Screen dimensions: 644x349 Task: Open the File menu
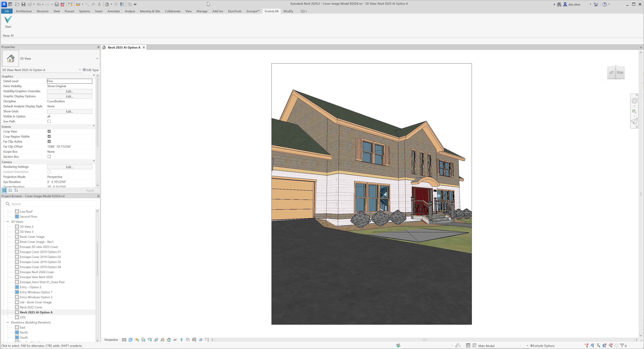coord(7,11)
